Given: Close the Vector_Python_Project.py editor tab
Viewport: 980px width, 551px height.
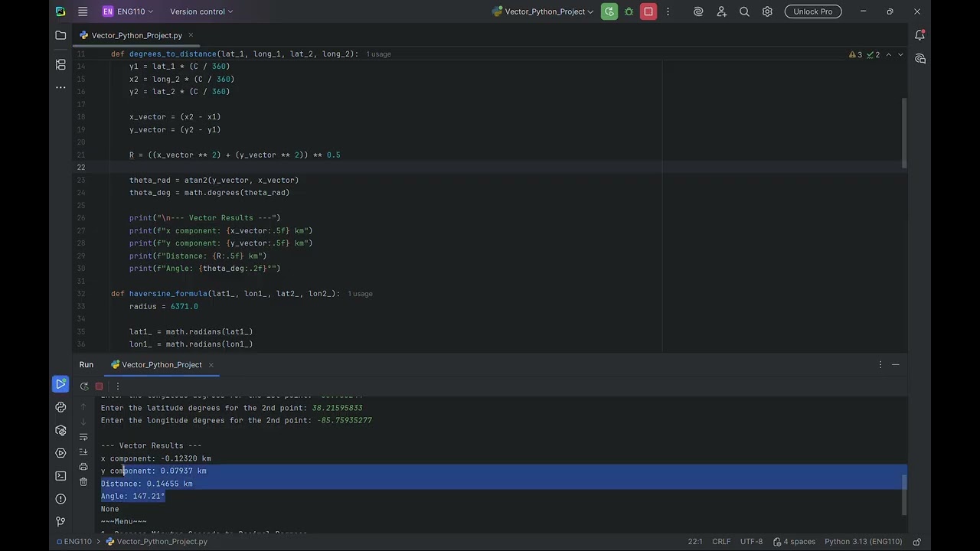Looking at the screenshot, I should click(x=191, y=35).
